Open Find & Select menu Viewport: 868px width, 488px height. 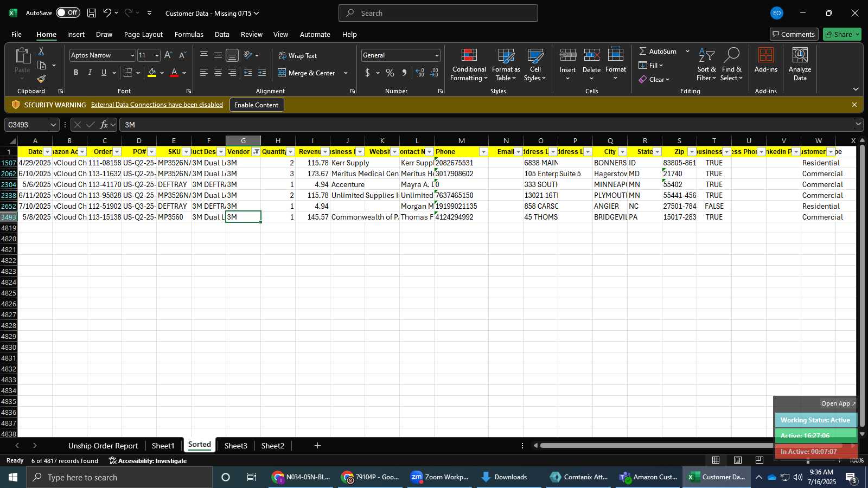coord(731,65)
